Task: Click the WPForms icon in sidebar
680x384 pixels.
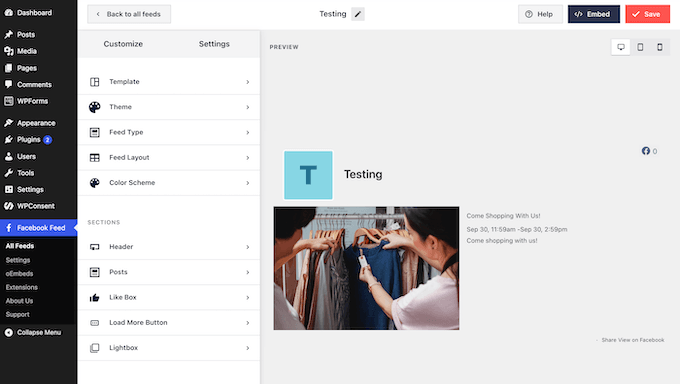Action: [x=9, y=101]
